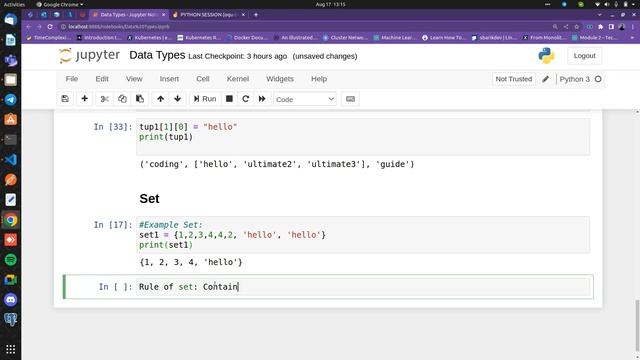Go back in browser history

[x=28, y=27]
